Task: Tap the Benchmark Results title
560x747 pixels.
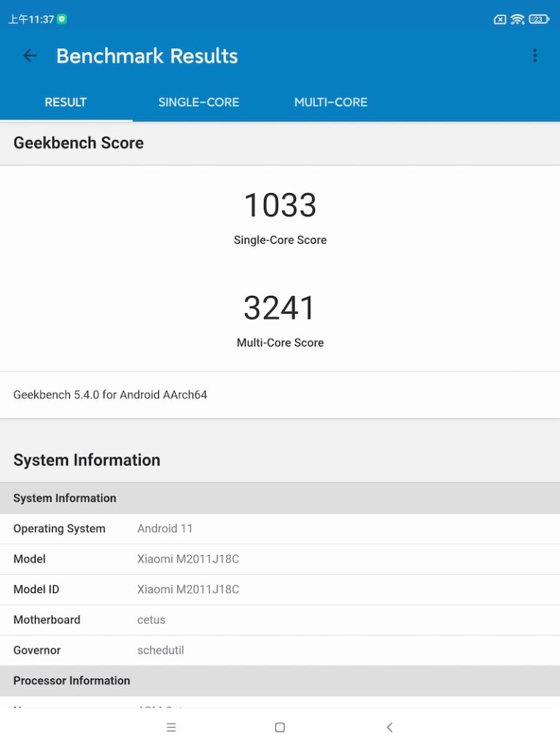Action: pos(147,55)
